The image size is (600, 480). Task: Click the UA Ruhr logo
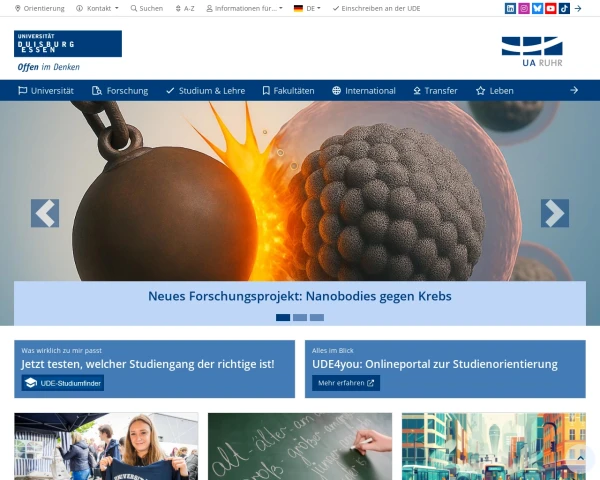(x=531, y=51)
